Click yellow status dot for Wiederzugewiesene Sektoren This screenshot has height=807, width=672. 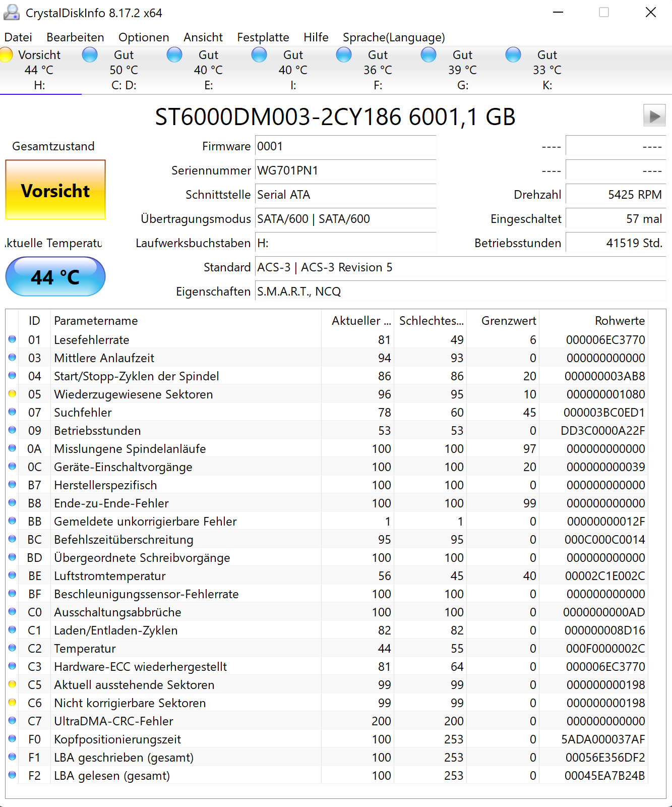point(12,394)
